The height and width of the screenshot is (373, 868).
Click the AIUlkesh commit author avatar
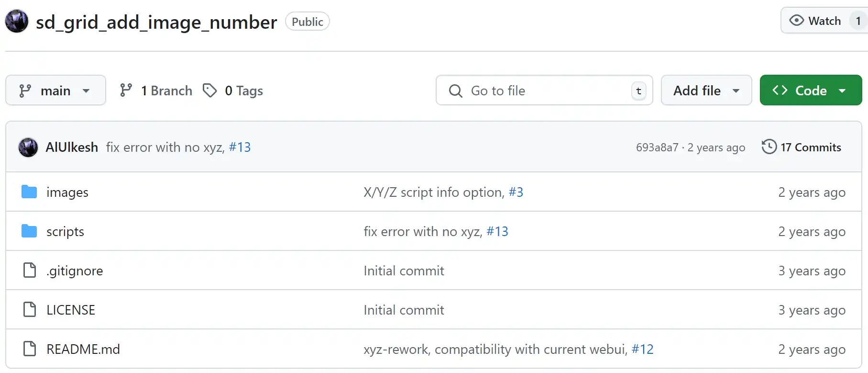click(28, 147)
